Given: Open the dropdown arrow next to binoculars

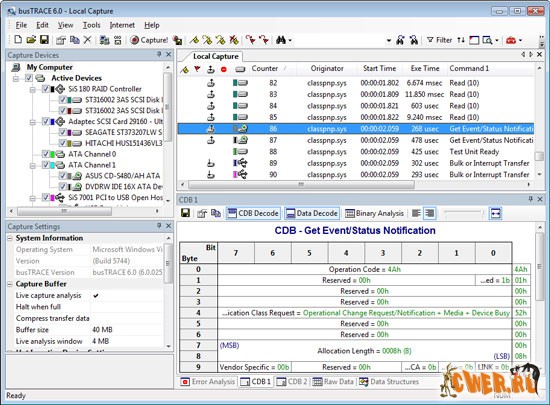Looking at the screenshot, I should tap(290, 40).
